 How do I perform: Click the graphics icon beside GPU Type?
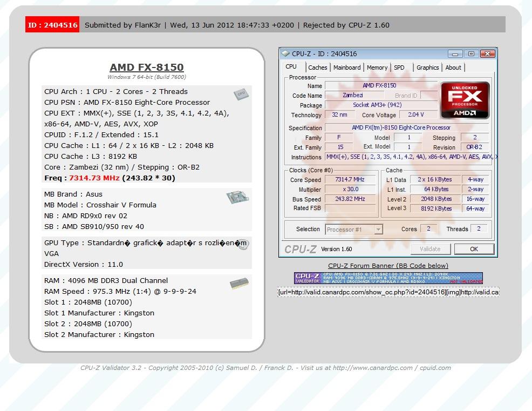(x=243, y=245)
